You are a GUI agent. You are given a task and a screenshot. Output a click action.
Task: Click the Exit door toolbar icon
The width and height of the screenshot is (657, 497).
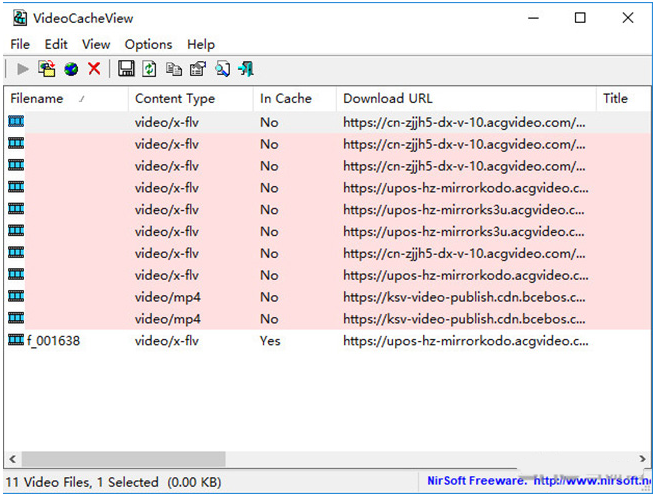pyautogui.click(x=246, y=69)
